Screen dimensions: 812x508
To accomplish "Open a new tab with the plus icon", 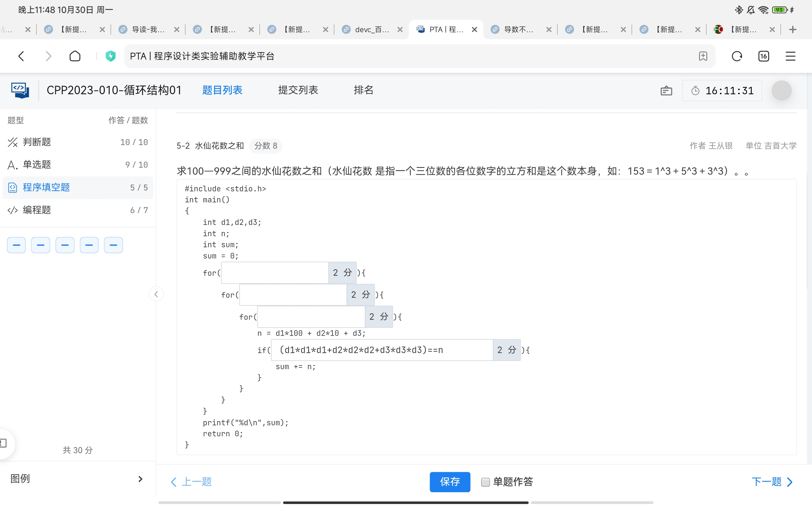I will tap(793, 30).
